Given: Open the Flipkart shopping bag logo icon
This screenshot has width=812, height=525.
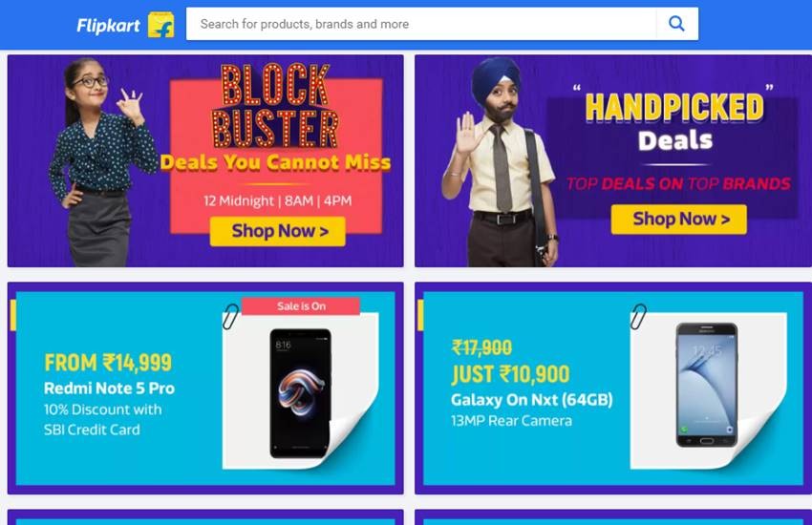Looking at the screenshot, I should click(161, 25).
